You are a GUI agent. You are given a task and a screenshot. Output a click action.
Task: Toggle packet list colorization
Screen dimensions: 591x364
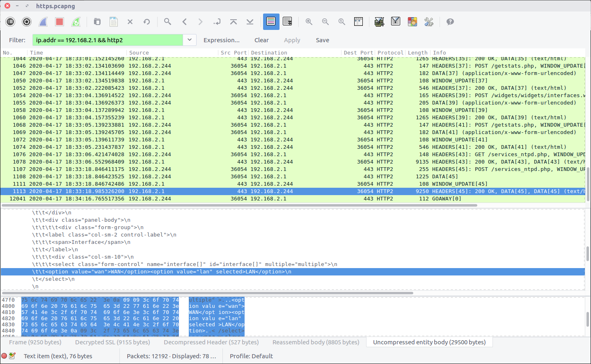pos(271,22)
